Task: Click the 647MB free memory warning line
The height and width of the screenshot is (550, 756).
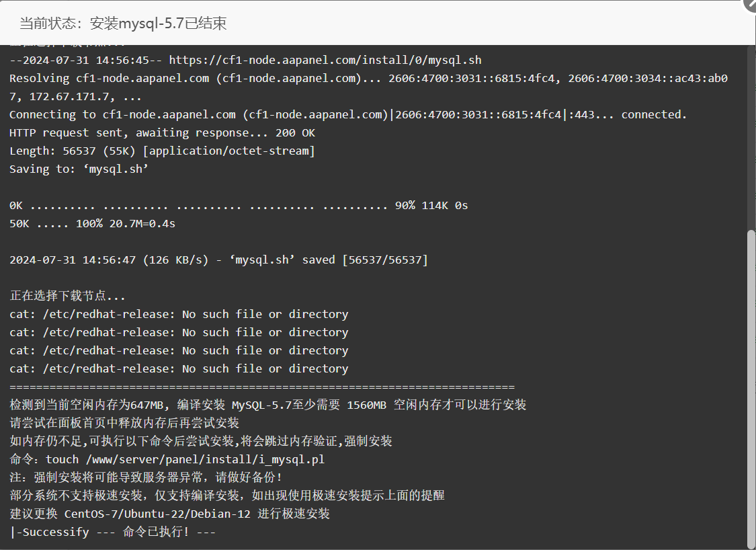Action: (x=268, y=405)
